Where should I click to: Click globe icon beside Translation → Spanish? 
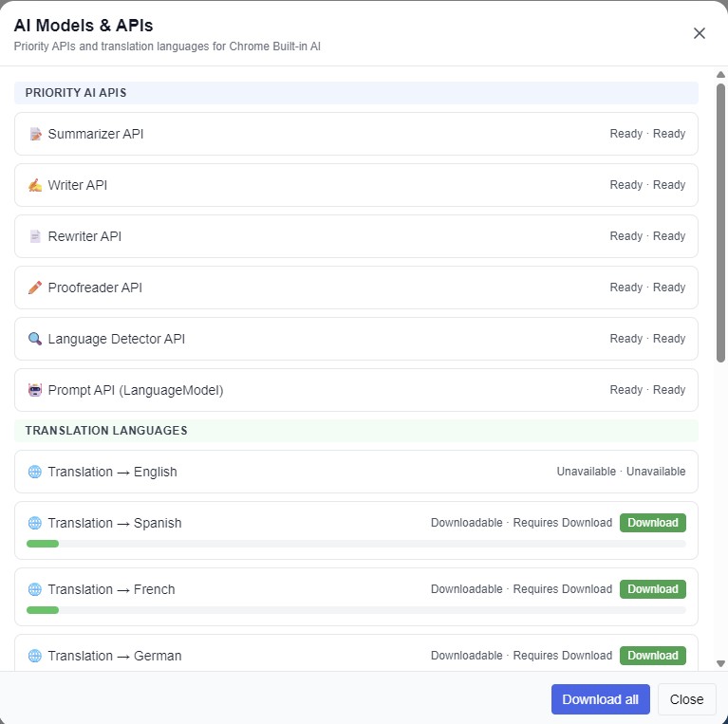tap(35, 523)
